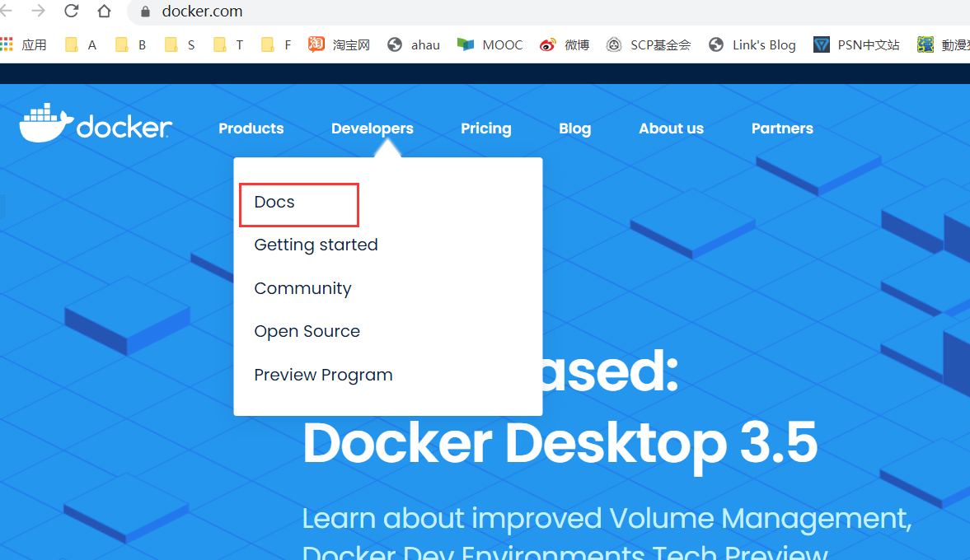
Task: Open the MOOC bookmark
Action: (490, 44)
